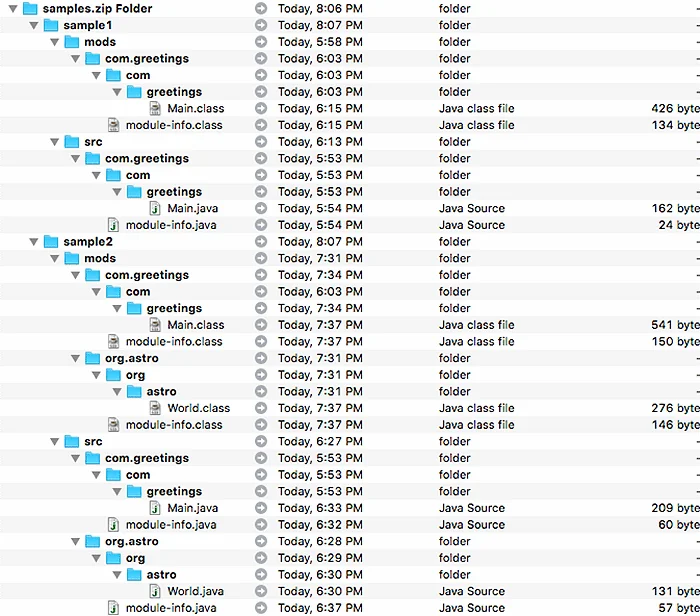Image resolution: width=700 pixels, height=616 pixels.
Task: Click the 24-byte module-info.java file icon
Action: [x=113, y=225]
